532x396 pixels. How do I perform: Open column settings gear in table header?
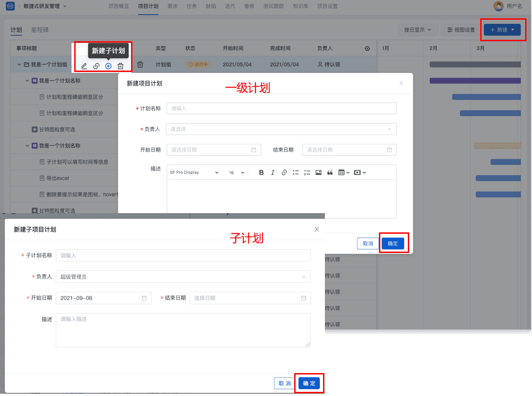pyautogui.click(x=367, y=49)
